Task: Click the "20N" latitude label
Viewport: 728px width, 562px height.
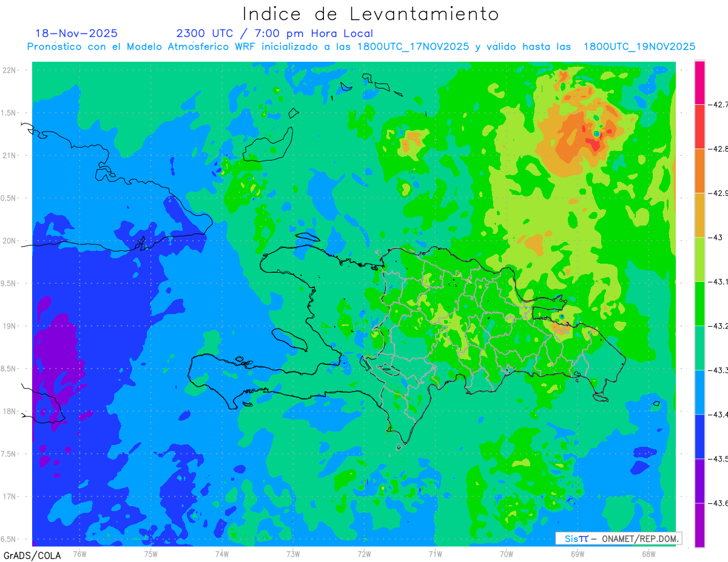Action: coord(10,241)
